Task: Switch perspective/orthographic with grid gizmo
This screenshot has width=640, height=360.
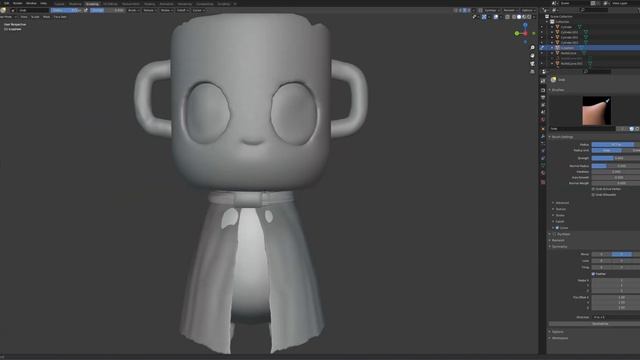Action: pyautogui.click(x=532, y=72)
